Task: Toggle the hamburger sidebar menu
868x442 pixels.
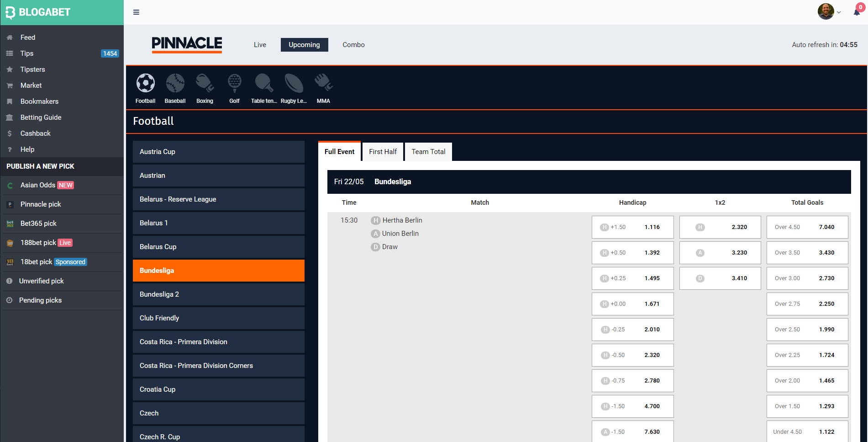Action: tap(136, 12)
